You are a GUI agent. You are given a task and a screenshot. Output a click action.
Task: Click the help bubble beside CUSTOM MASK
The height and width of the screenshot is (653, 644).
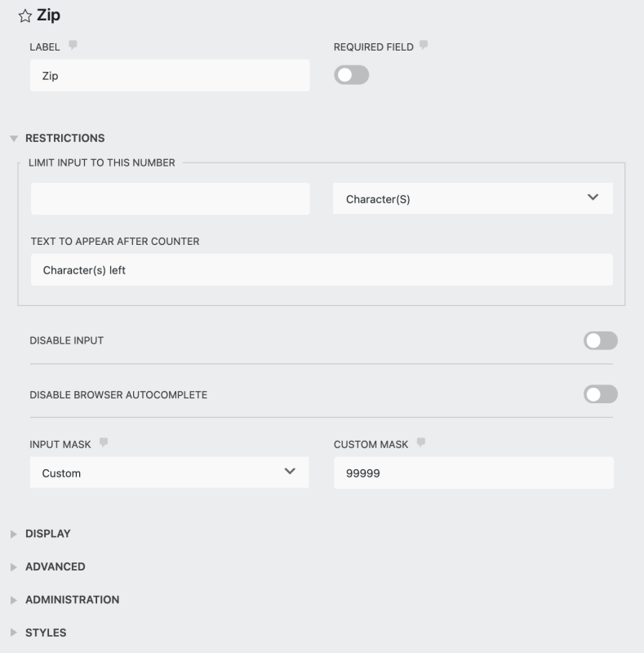click(x=421, y=442)
